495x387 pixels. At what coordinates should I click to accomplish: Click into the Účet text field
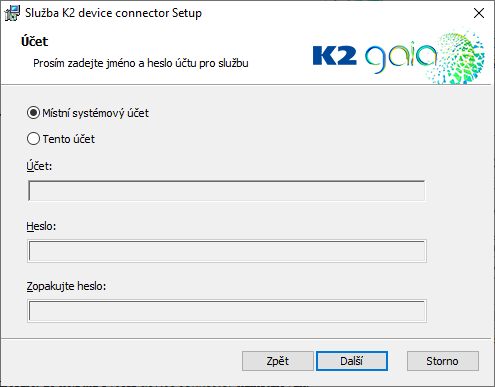click(227, 191)
